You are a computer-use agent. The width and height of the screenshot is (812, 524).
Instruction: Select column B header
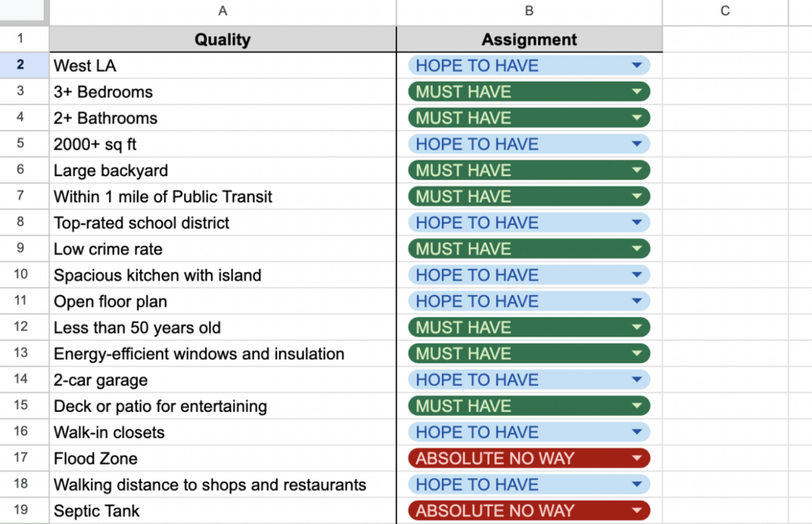pos(529,11)
